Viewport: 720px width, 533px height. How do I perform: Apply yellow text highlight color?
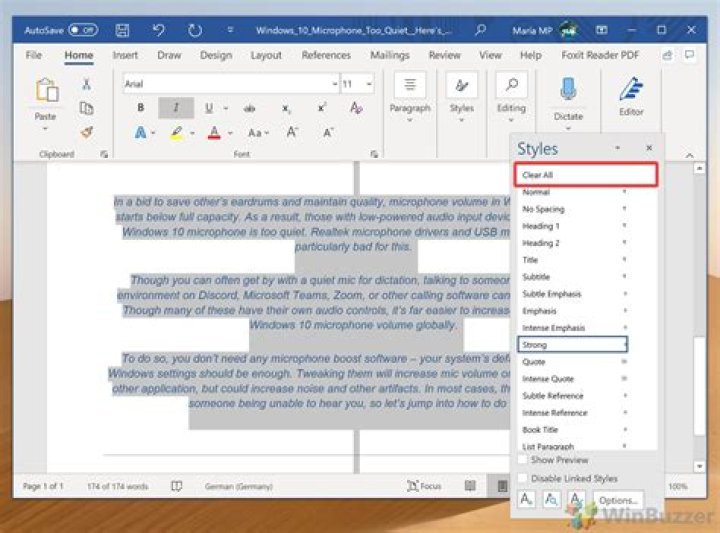click(x=177, y=133)
